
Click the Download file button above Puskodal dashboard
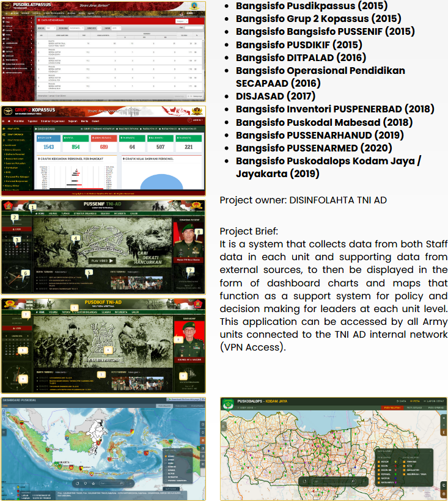point(185,399)
